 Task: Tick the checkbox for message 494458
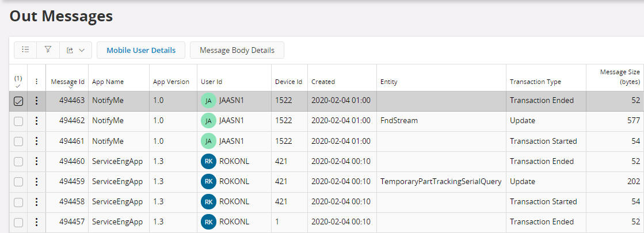click(x=18, y=201)
